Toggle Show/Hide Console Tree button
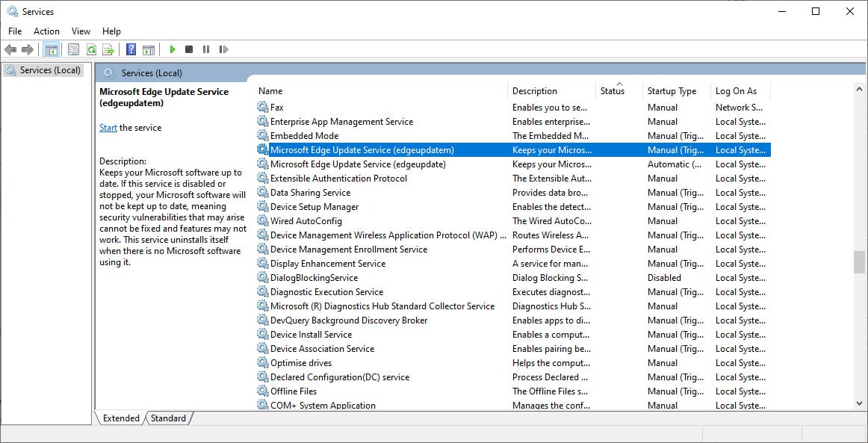This screenshot has height=443, width=868. [x=52, y=50]
